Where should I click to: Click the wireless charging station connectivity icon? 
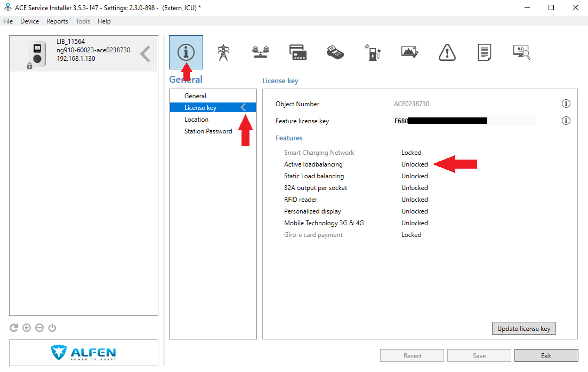pos(373,52)
